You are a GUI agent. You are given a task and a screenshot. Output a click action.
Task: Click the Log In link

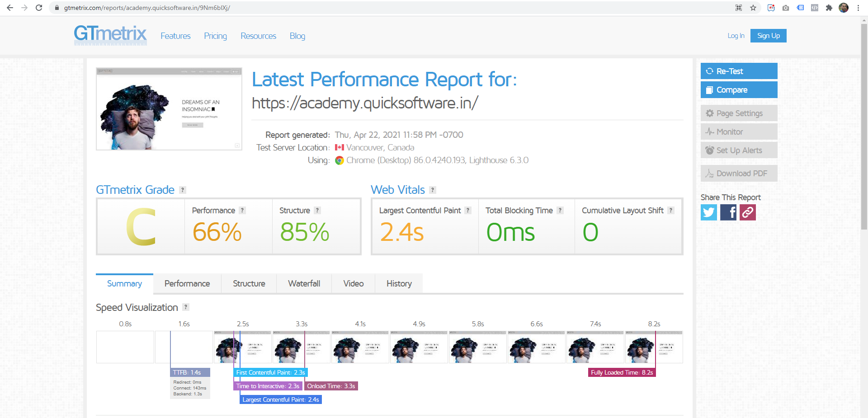click(736, 36)
